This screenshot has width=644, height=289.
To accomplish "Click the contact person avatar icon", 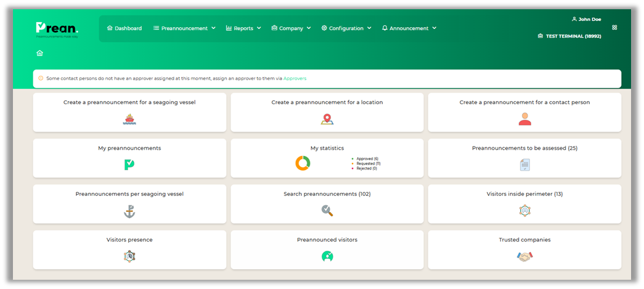I will point(524,120).
